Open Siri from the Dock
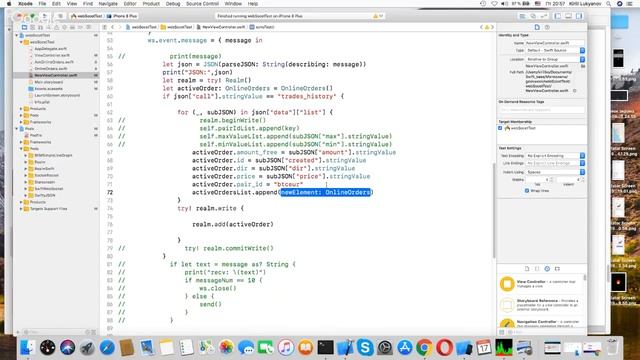640x360 pixels. coord(67,347)
